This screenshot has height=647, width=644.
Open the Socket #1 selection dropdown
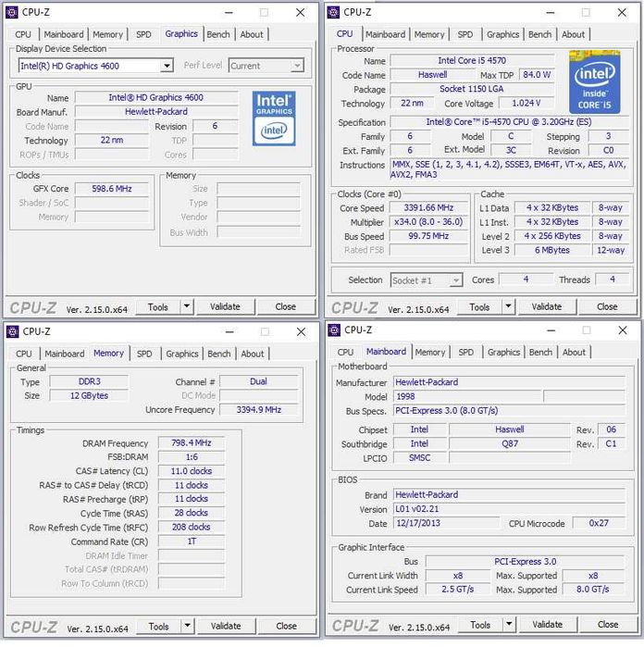click(x=456, y=280)
